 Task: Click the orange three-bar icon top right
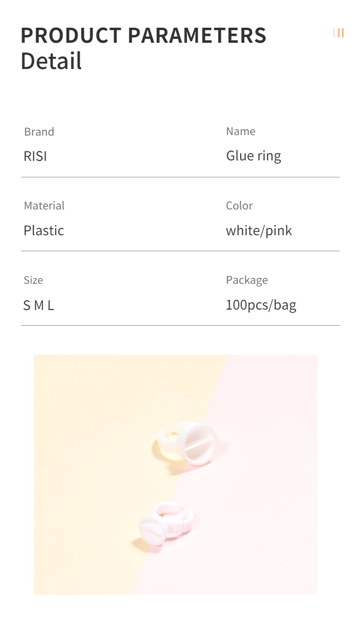tap(338, 33)
